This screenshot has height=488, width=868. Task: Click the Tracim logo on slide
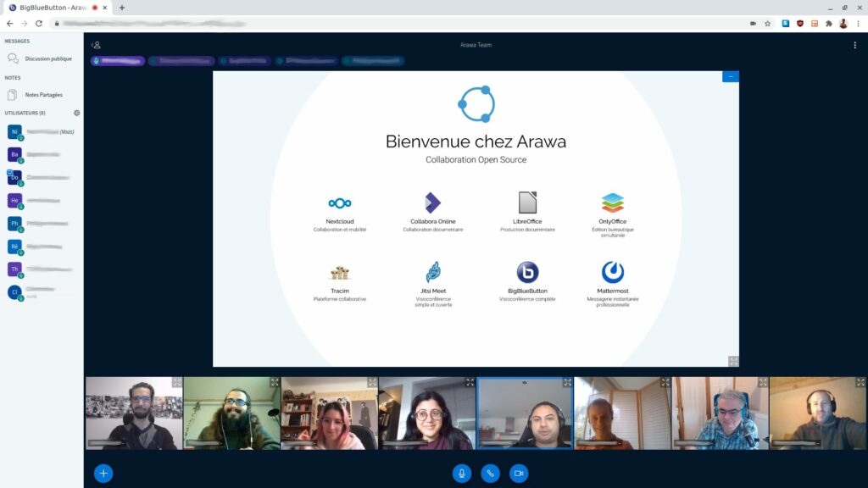pyautogui.click(x=340, y=273)
